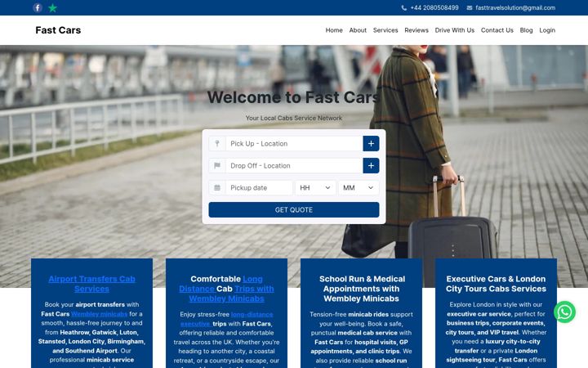Go to the Home menu item
Image resolution: width=588 pixels, height=368 pixels.
334,30
